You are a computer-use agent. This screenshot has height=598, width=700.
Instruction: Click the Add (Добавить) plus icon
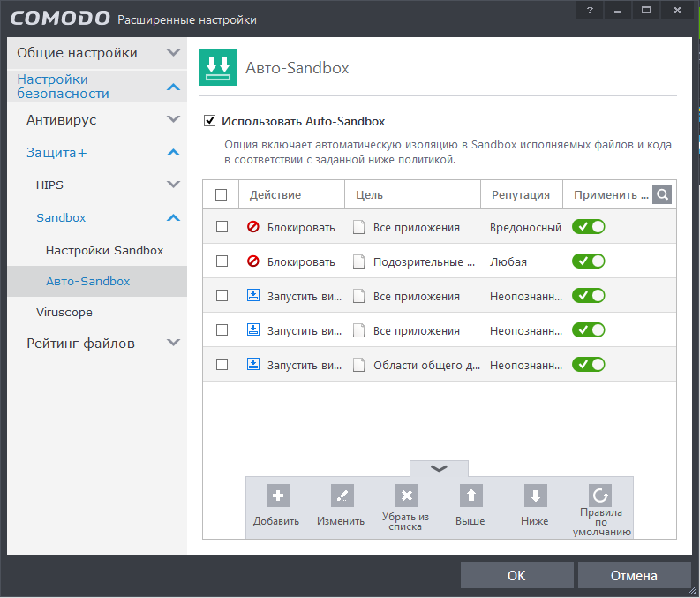pyautogui.click(x=278, y=496)
